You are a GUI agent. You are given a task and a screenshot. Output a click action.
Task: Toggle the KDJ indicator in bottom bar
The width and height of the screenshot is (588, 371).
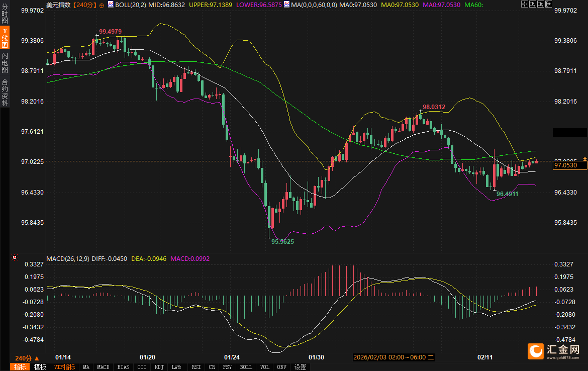(159, 367)
